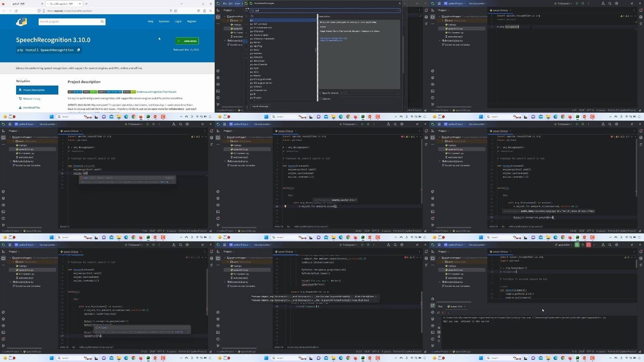Click Sponsors link on PyPI header

pos(164,21)
